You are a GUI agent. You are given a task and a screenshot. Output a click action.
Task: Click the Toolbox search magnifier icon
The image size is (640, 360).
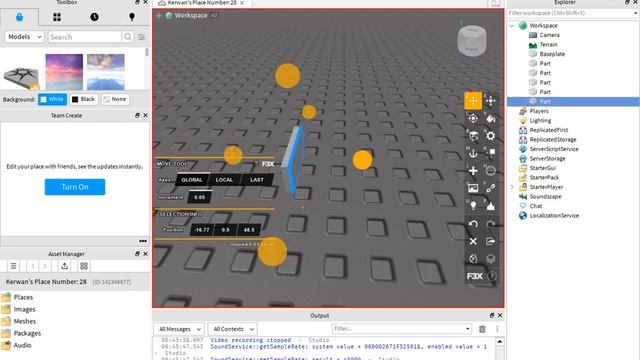tap(128, 37)
